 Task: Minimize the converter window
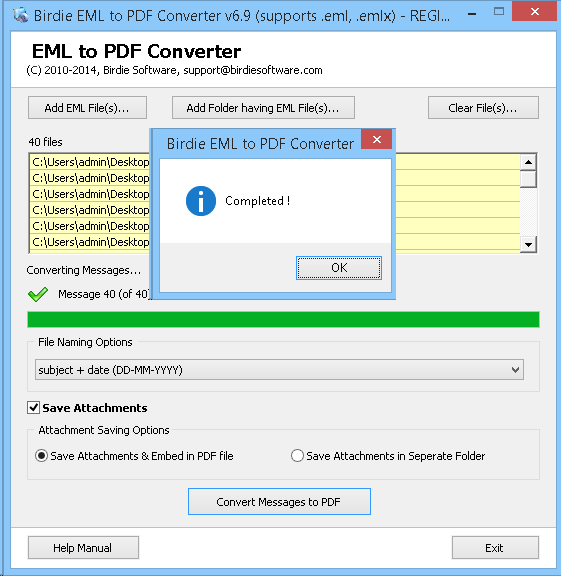(x=472, y=14)
